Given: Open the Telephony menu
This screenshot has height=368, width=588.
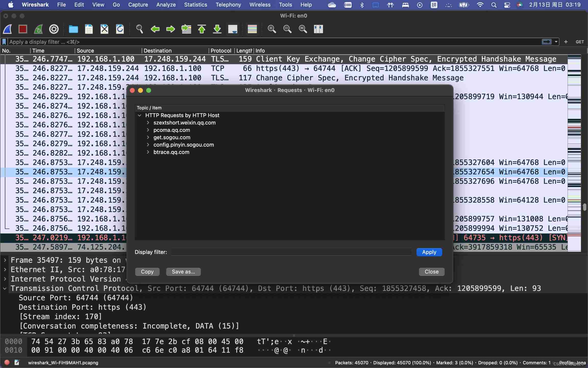Looking at the screenshot, I should tap(228, 5).
